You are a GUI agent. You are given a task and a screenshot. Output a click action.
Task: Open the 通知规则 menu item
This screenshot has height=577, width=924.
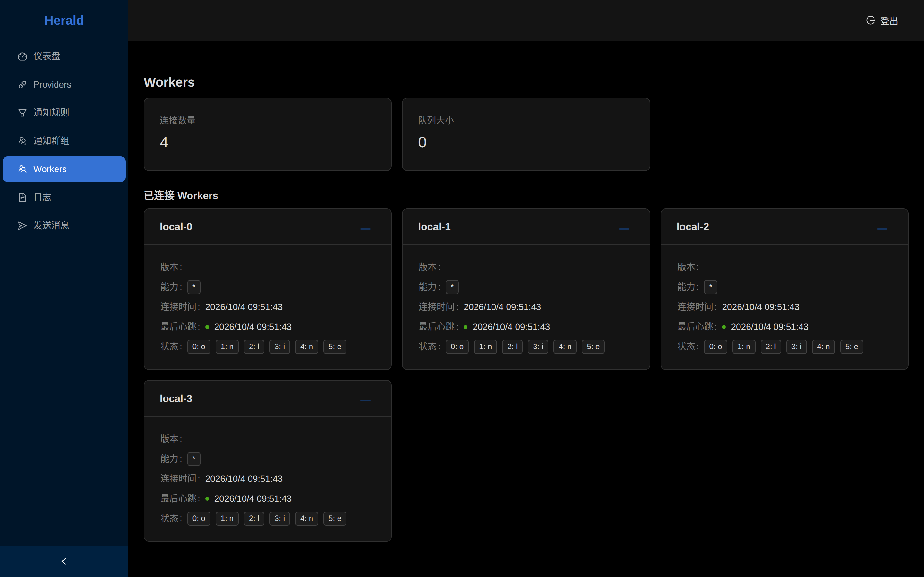point(64,113)
